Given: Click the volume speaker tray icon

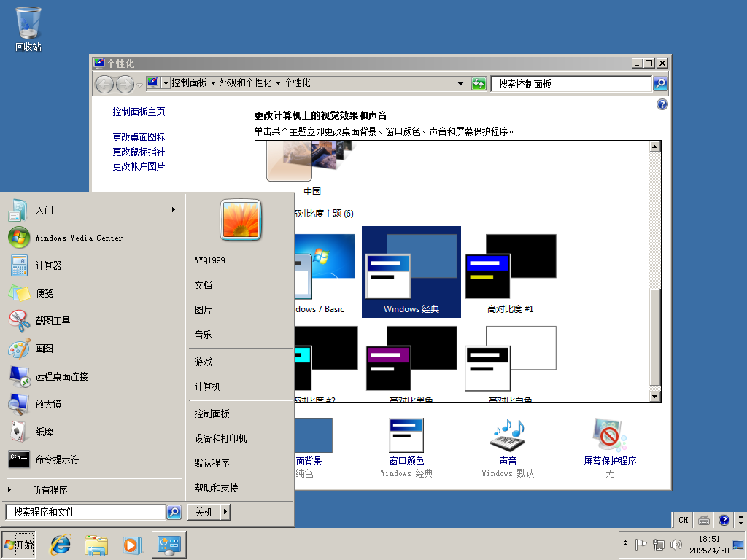Looking at the screenshot, I should 676,544.
